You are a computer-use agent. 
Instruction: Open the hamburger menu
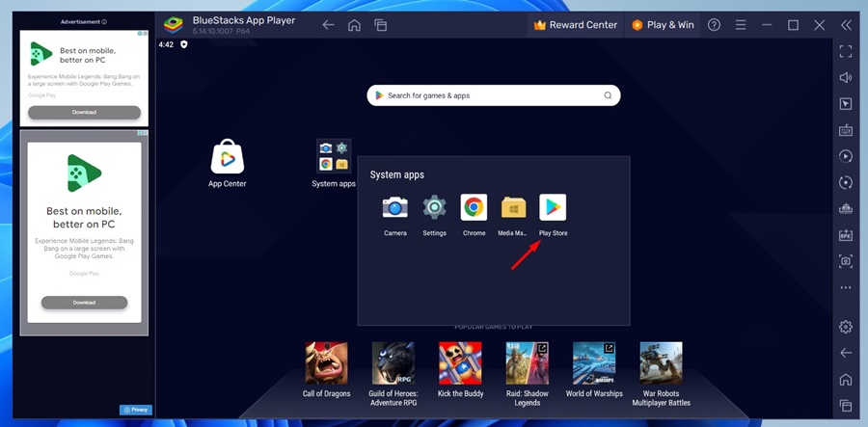coord(741,25)
